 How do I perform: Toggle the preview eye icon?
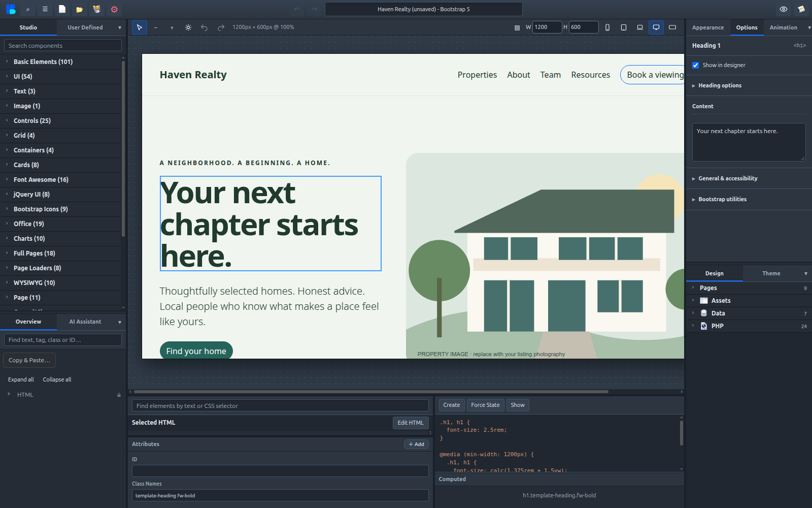tap(784, 9)
